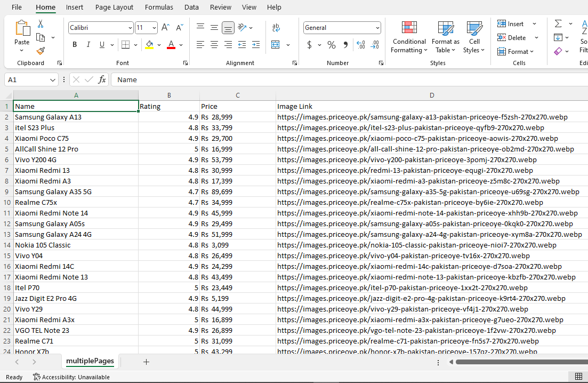The width and height of the screenshot is (588, 383).
Task: Open the General number format dropdown
Action: click(378, 27)
